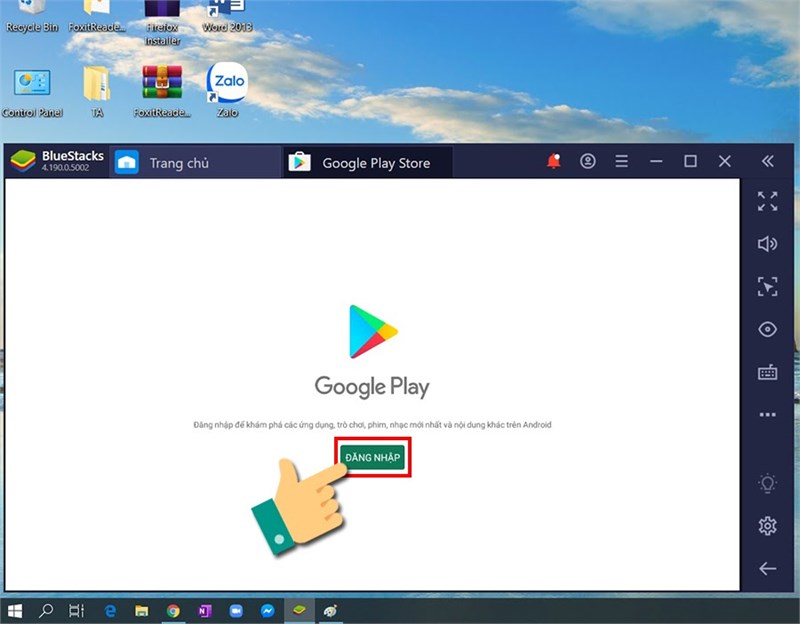Select the Firefox Installer desktop icon
The width and height of the screenshot is (800, 624).
click(162, 23)
